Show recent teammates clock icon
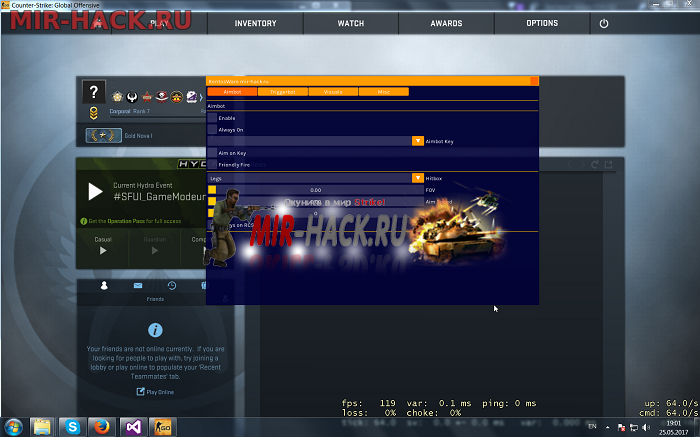 tap(172, 286)
